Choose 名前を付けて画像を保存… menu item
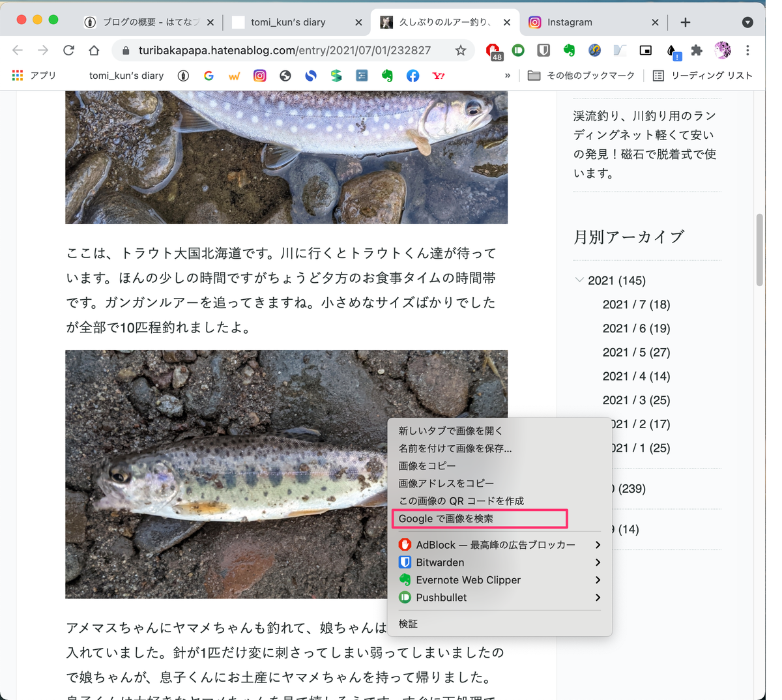 pos(500,448)
